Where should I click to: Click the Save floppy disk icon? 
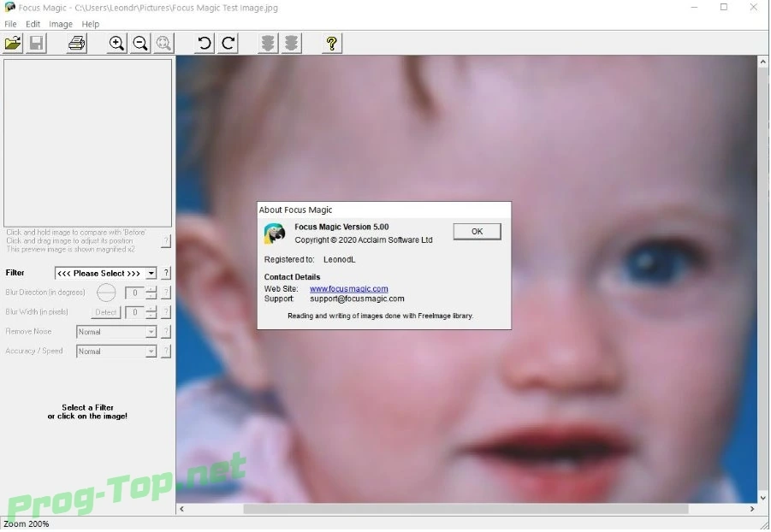pos(37,44)
